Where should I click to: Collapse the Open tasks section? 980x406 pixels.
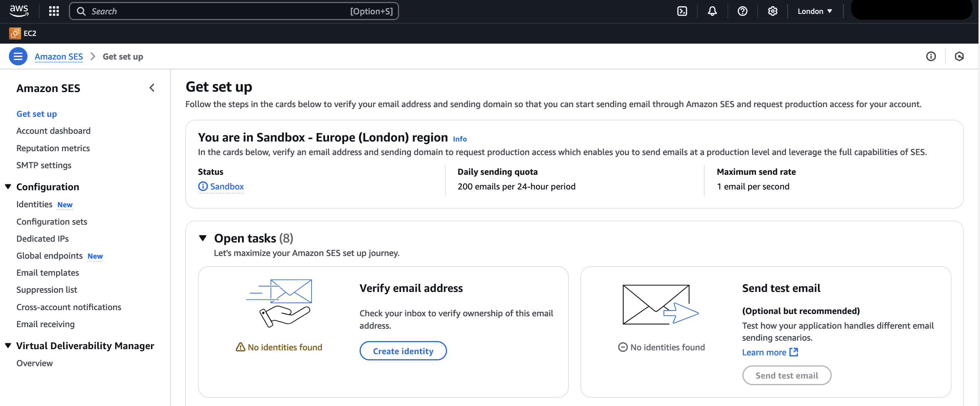click(x=203, y=238)
